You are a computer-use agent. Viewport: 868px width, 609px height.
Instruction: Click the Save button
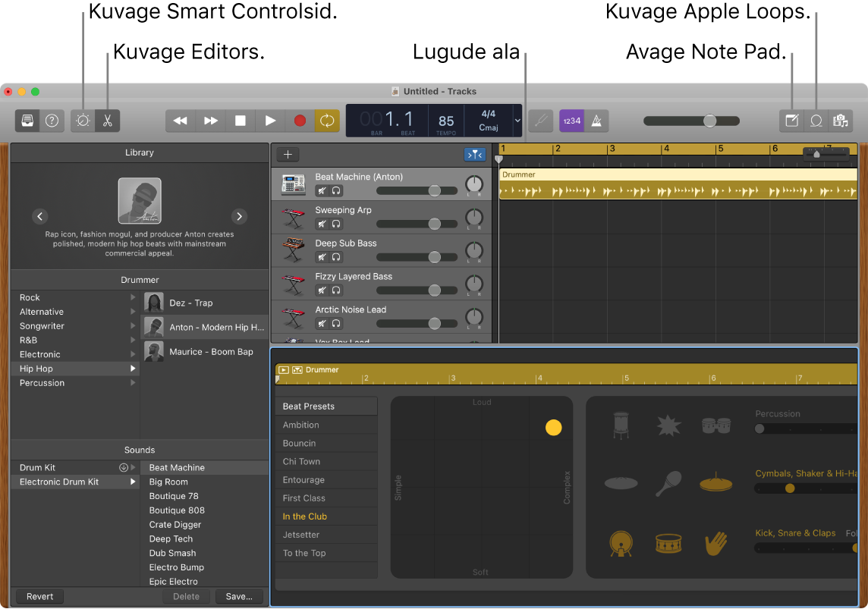[239, 596]
